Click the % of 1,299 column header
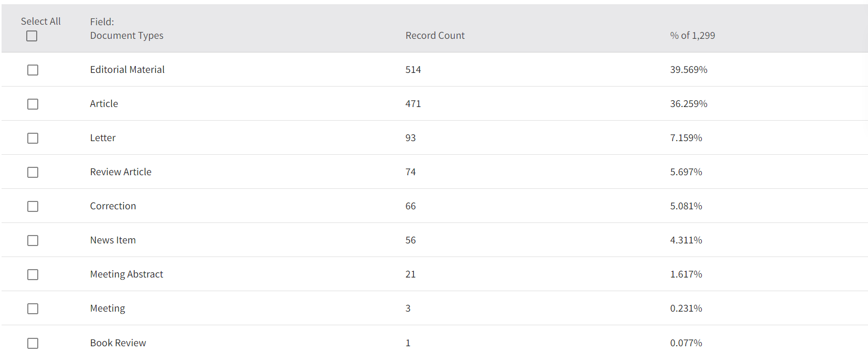 point(692,36)
